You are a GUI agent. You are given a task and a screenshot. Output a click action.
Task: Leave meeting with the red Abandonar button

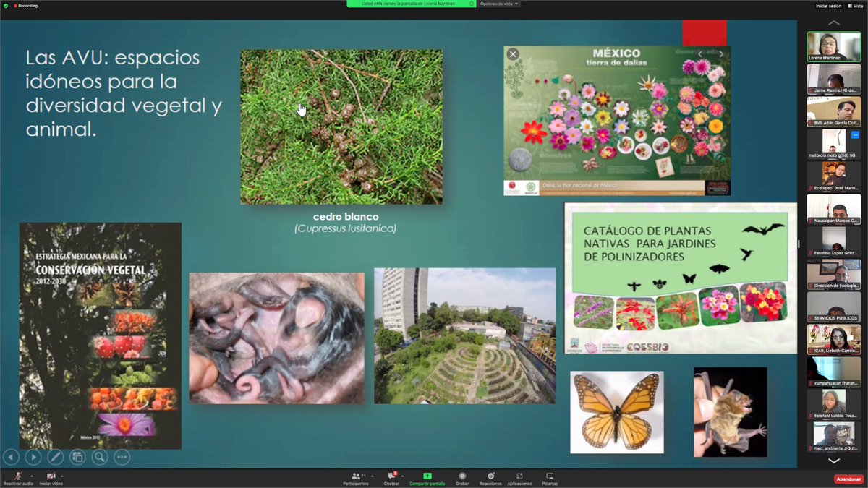tap(848, 479)
